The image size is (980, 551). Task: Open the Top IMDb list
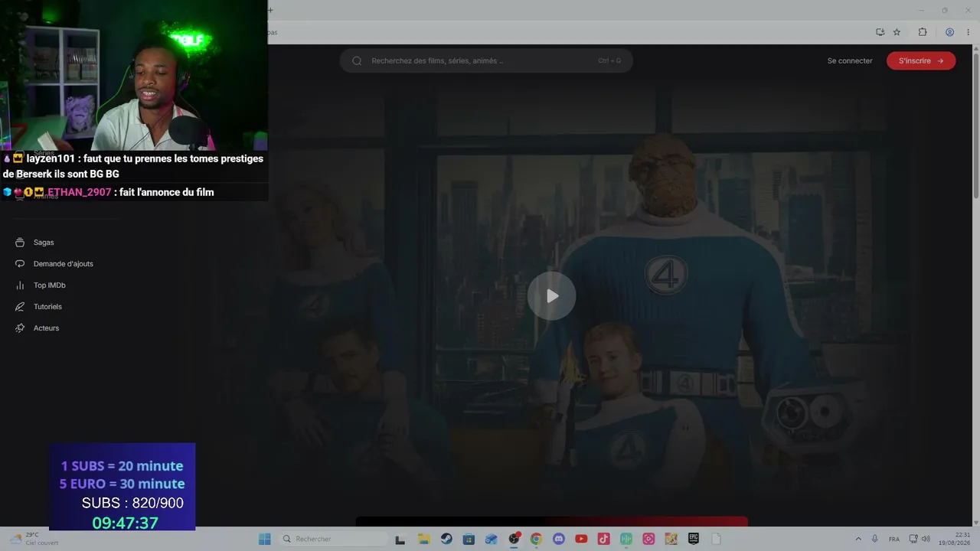click(x=49, y=285)
